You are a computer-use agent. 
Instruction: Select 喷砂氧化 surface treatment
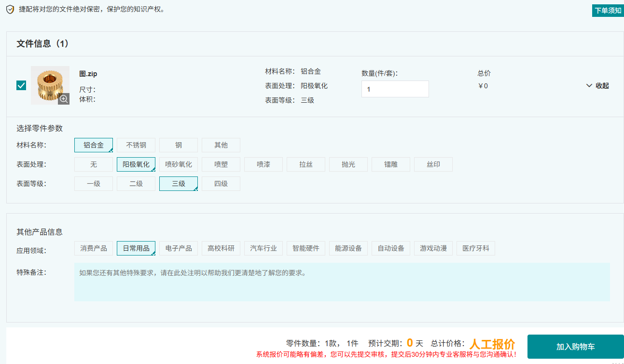(x=179, y=164)
